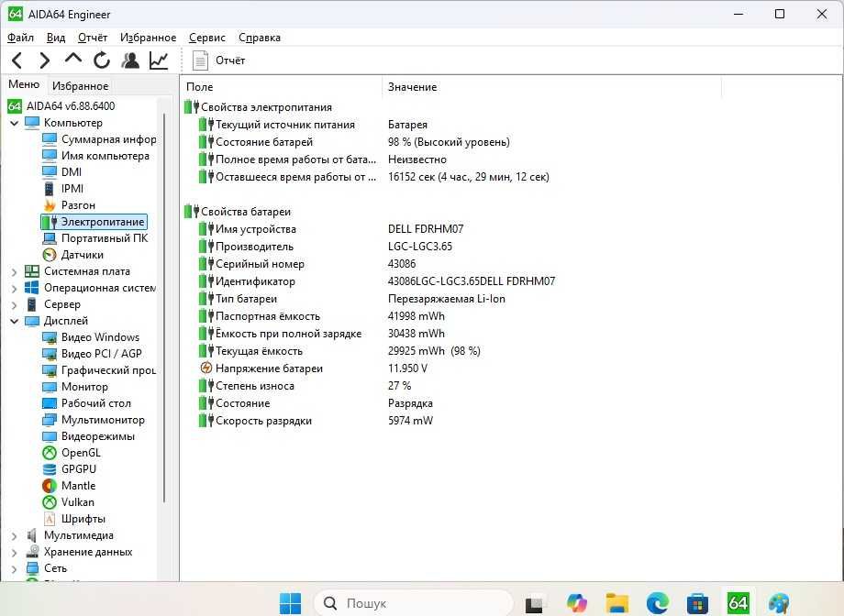The height and width of the screenshot is (616, 844).
Task: Select the Напряжение батареи row
Action: [x=314, y=368]
